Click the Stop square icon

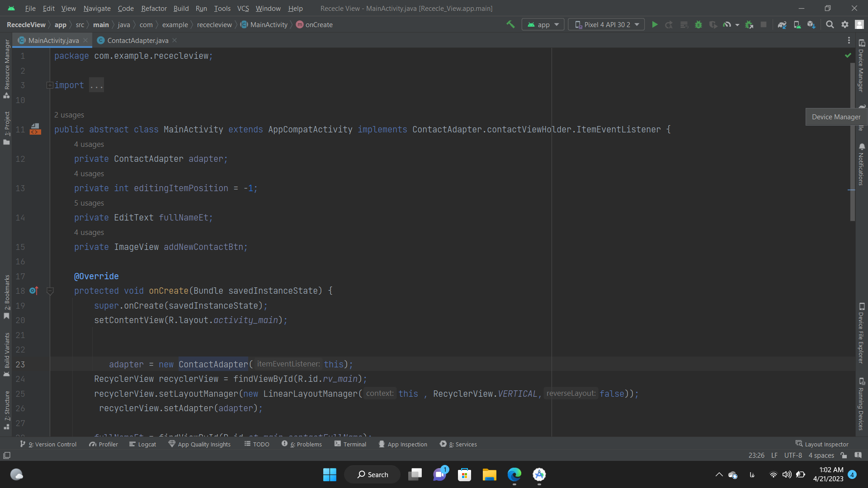764,24
